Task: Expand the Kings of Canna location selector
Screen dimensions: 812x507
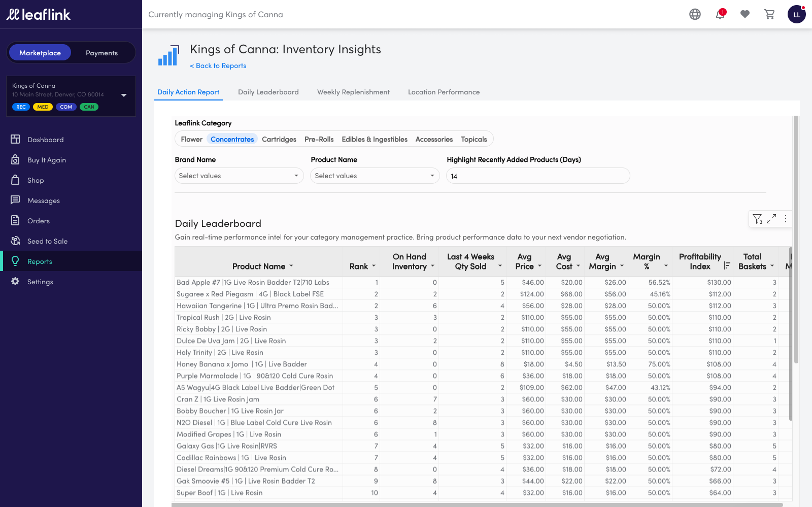Action: tap(124, 95)
